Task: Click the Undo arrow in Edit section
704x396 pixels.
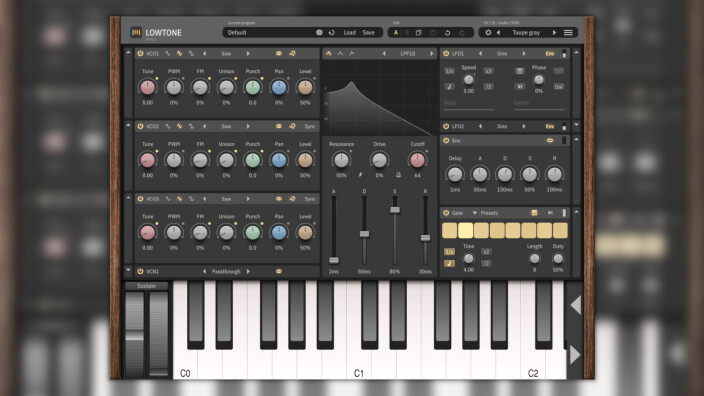Action: point(447,33)
